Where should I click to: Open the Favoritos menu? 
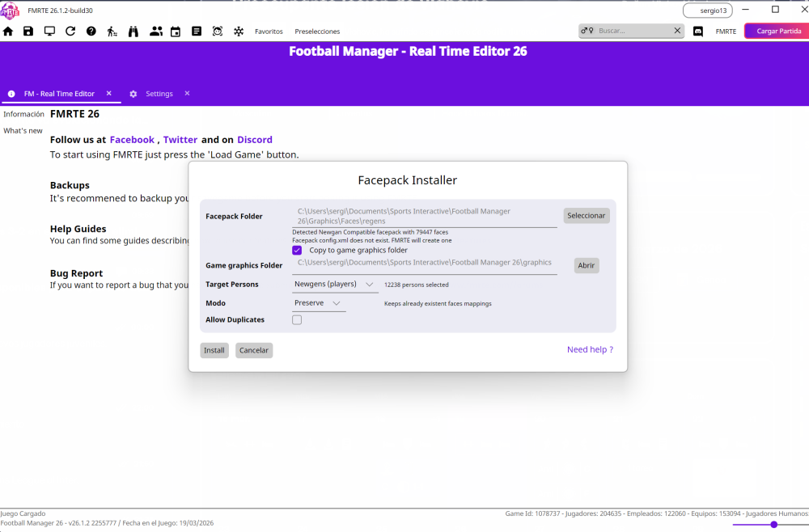[269, 32]
